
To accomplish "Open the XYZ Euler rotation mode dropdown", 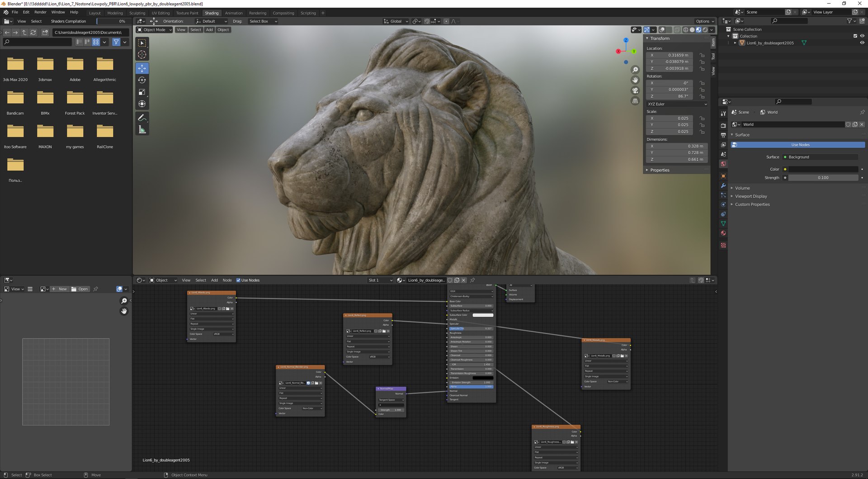I will 677,104.
